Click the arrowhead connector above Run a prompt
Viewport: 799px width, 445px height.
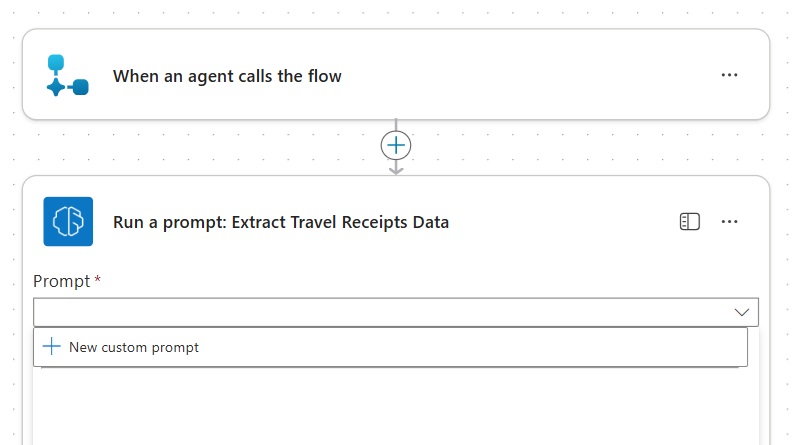coord(396,169)
